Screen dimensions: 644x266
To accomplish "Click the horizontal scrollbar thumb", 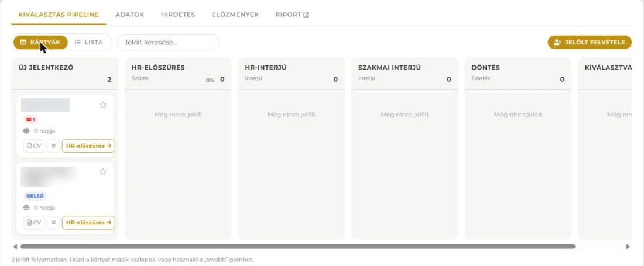I will (x=298, y=247).
